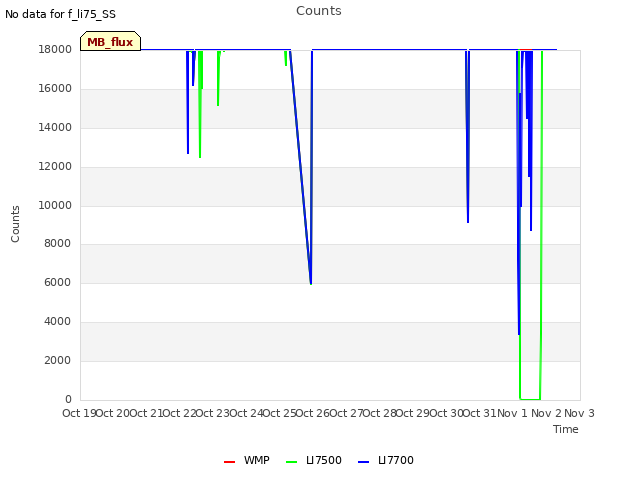Click the 'Nov 1' x-axis label
Screen dimensions: 640x480
[512, 413]
